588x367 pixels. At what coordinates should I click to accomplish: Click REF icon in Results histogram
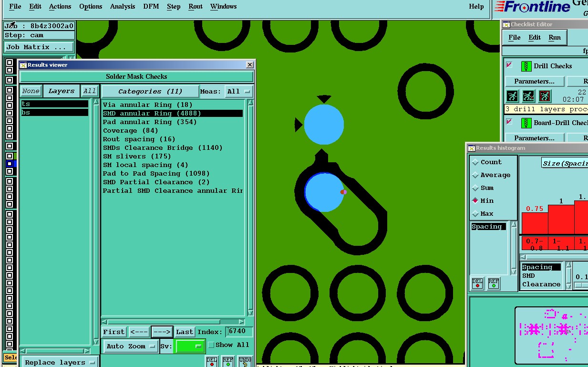pos(494,283)
